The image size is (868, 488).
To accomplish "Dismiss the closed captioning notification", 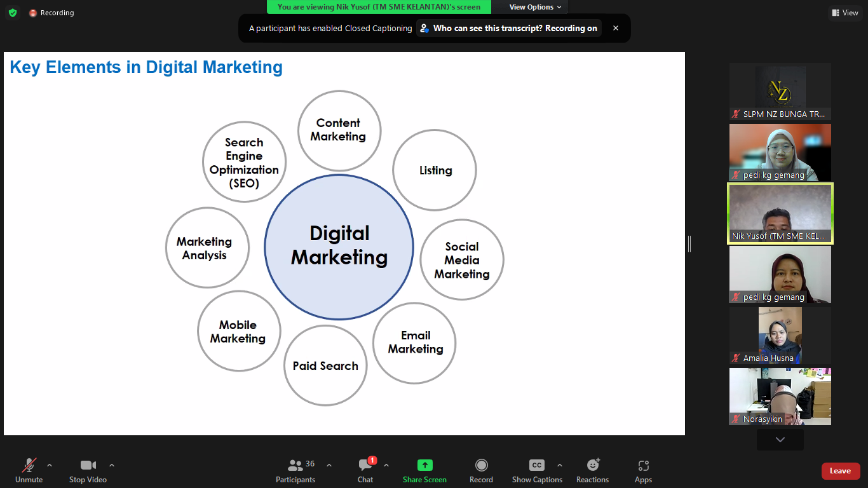I will tap(615, 28).
